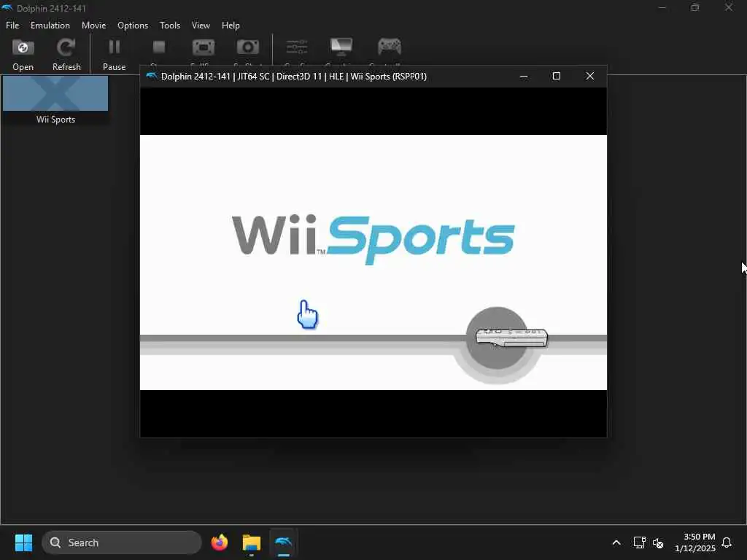Screen dimensions: 747x560
Task: Switch to Dolphin via taskbar icon
Action: click(284, 542)
